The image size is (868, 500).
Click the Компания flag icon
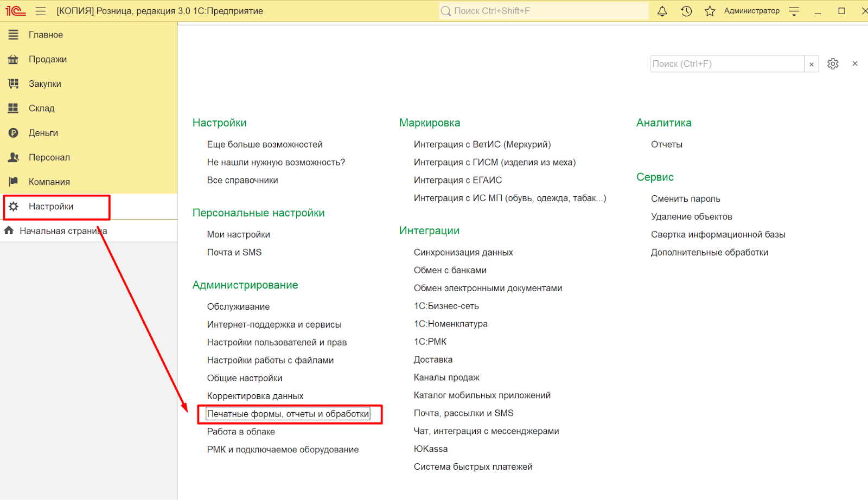pyautogui.click(x=14, y=182)
